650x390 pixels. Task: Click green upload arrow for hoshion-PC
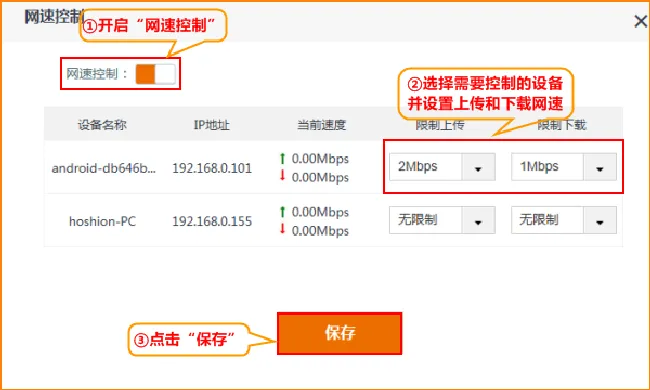[x=282, y=212]
